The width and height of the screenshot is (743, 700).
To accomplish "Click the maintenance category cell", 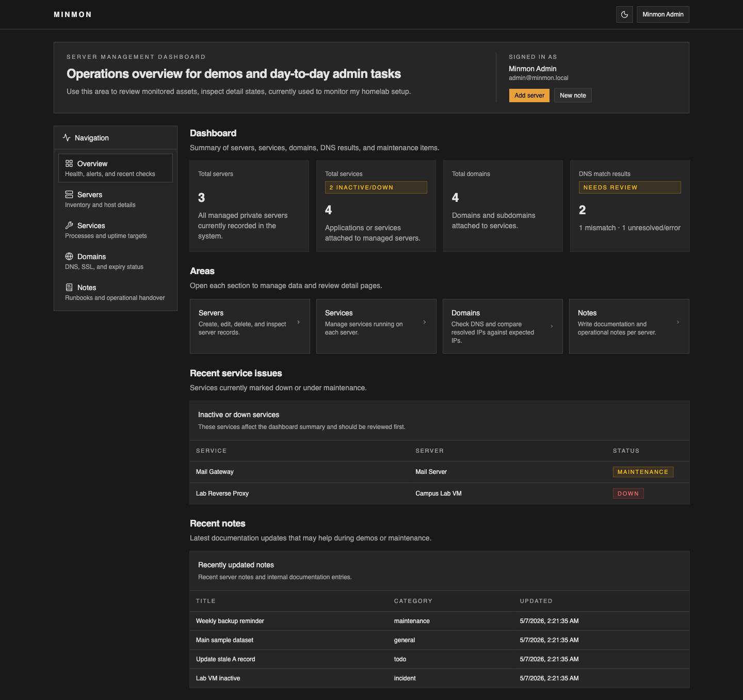I will point(412,621).
